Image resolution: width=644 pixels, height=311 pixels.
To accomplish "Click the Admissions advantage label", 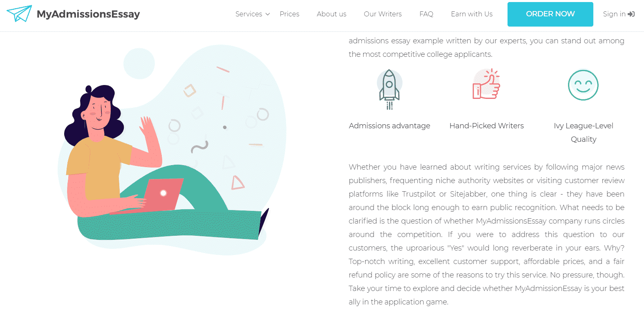I will click(x=389, y=126).
